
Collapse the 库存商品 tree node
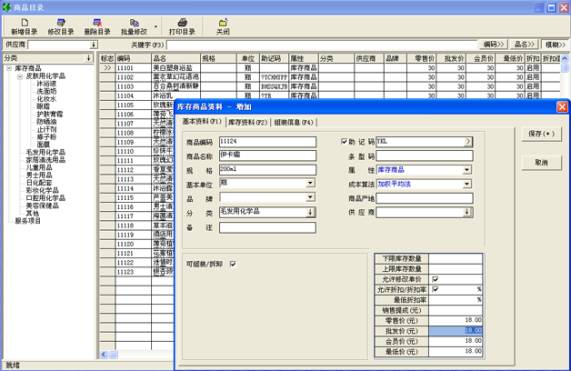(9, 68)
